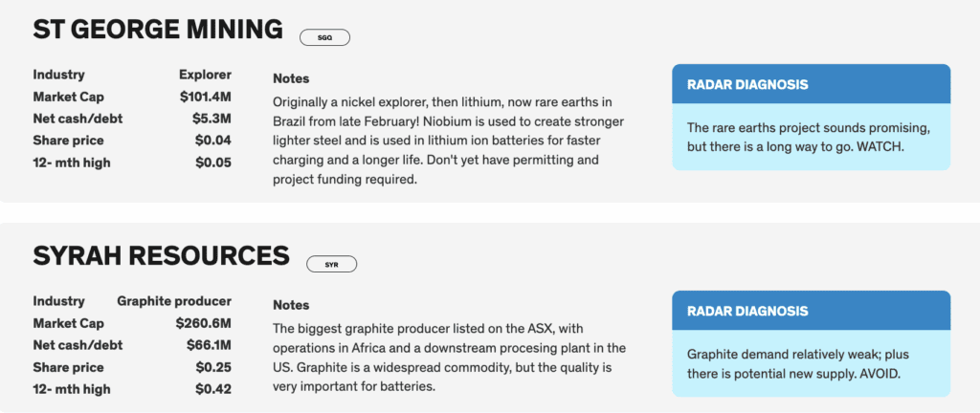Click the St George Notes heading

[x=291, y=78]
